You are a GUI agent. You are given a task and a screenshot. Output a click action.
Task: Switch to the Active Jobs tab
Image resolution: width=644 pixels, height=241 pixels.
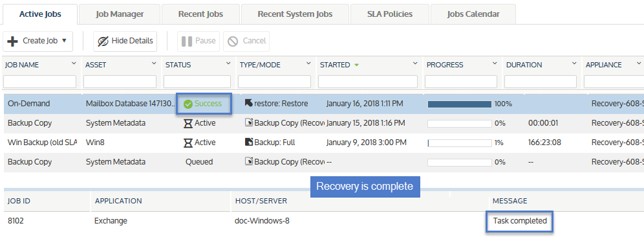[40, 14]
